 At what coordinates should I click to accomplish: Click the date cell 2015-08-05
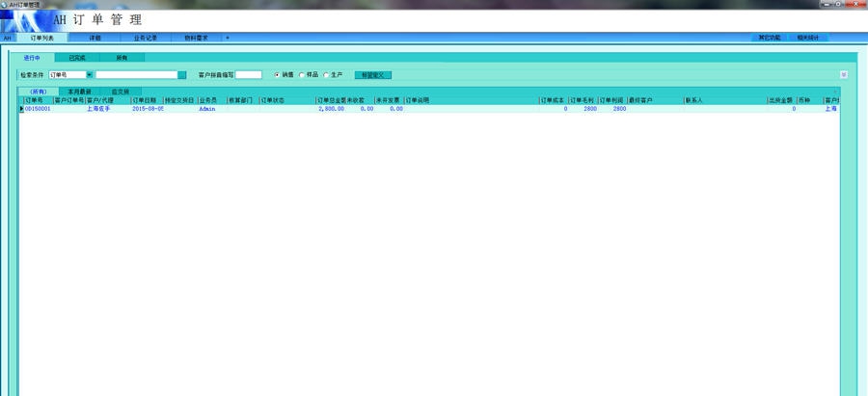click(148, 109)
